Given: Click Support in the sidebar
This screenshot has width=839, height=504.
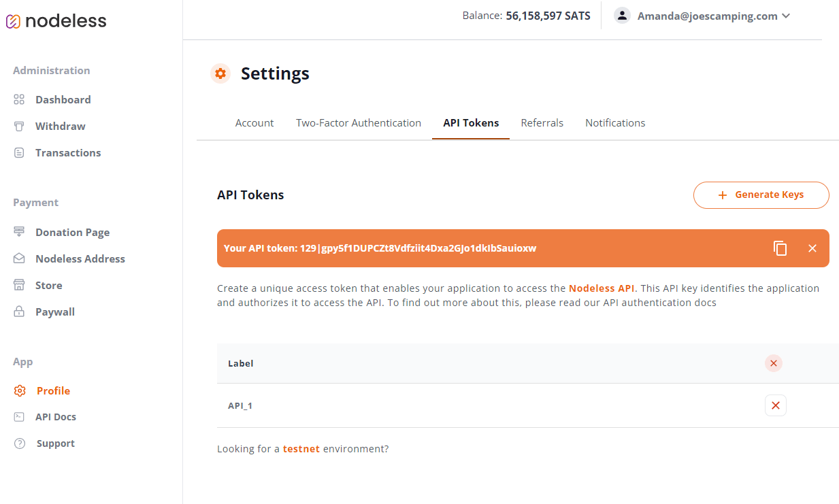Looking at the screenshot, I should (x=56, y=443).
